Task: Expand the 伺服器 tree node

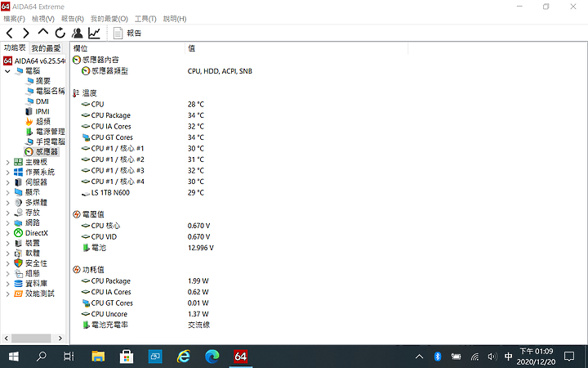Action: coord(7,183)
